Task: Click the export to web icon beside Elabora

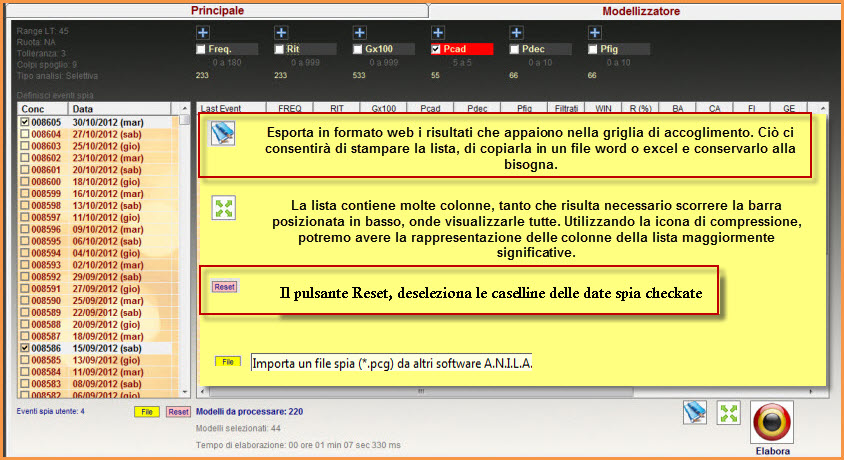Action: [x=695, y=413]
